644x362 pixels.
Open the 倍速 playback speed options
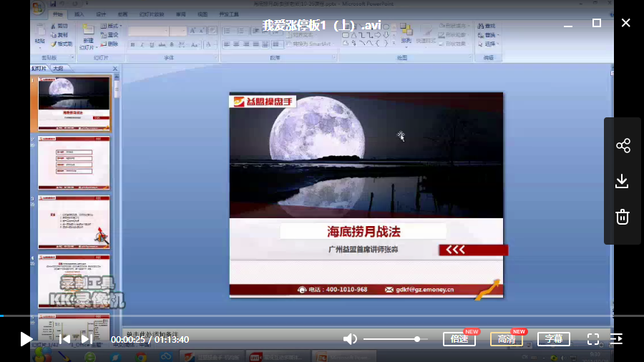coord(459,339)
